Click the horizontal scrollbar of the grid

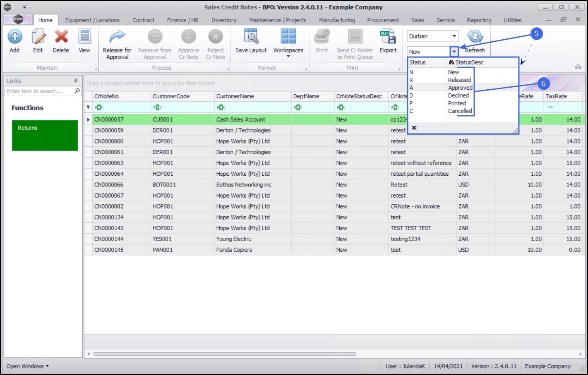click(224, 354)
